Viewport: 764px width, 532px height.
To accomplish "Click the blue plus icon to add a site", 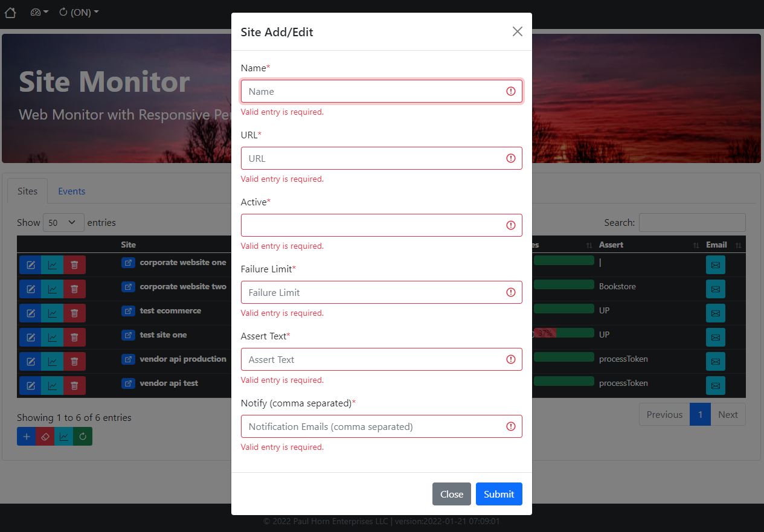I will pos(26,436).
